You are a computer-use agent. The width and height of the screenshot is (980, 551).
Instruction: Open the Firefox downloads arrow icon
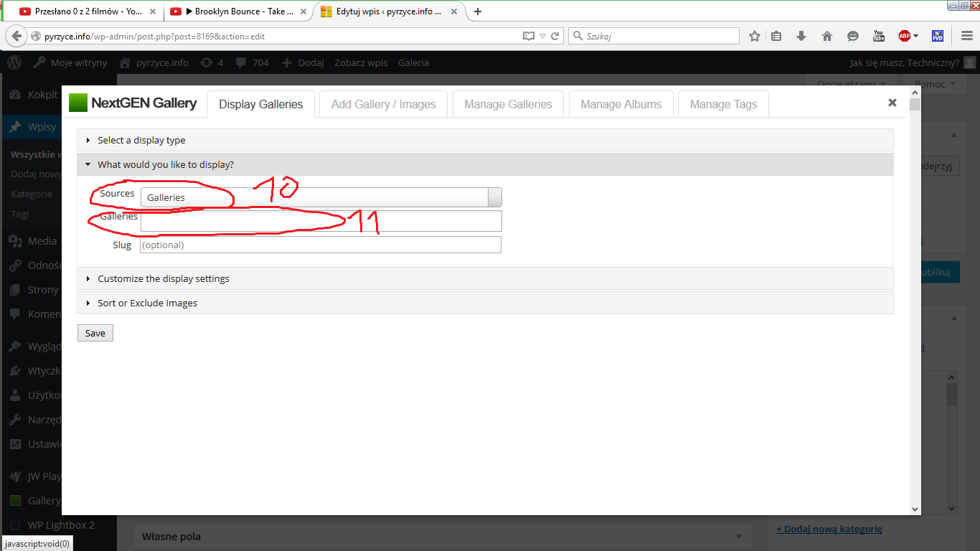click(x=801, y=36)
